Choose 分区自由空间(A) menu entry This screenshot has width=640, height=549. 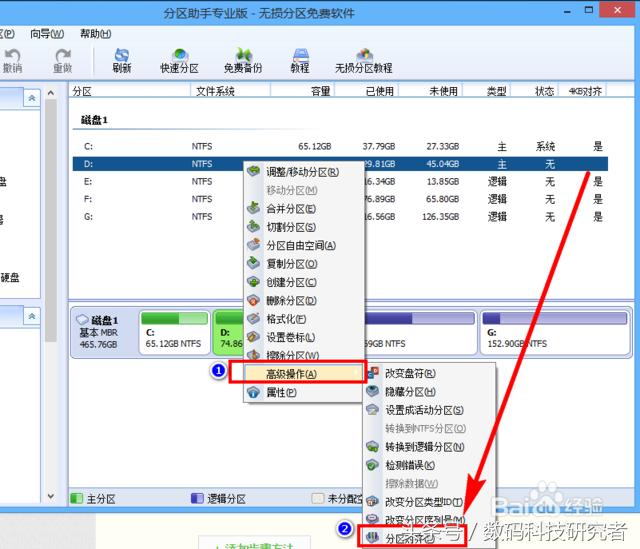[x=303, y=245]
